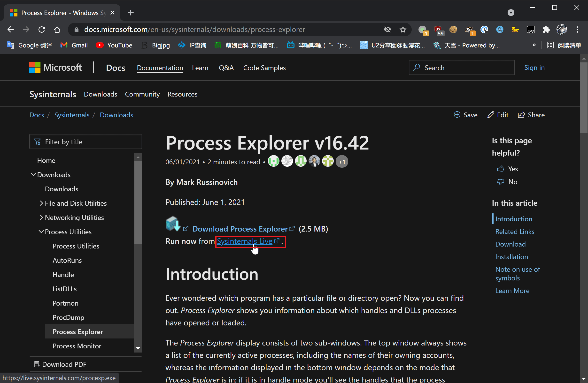Bookmark this page with the star icon
The height and width of the screenshot is (383, 588).
[x=403, y=30]
